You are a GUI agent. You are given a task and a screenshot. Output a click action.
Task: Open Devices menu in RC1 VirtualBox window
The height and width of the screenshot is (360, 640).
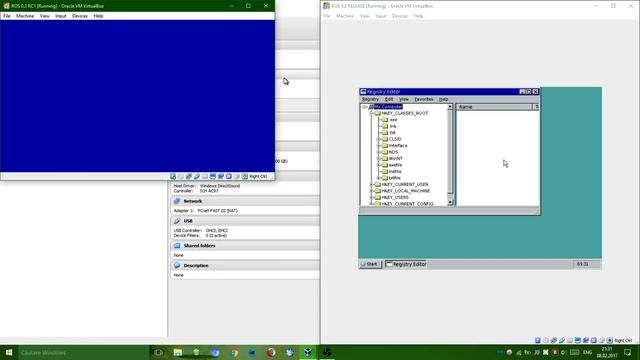click(80, 16)
